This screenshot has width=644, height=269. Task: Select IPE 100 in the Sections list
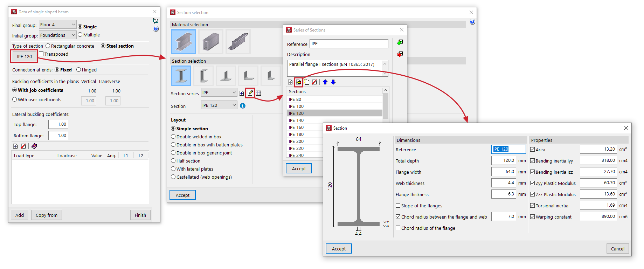[334, 106]
